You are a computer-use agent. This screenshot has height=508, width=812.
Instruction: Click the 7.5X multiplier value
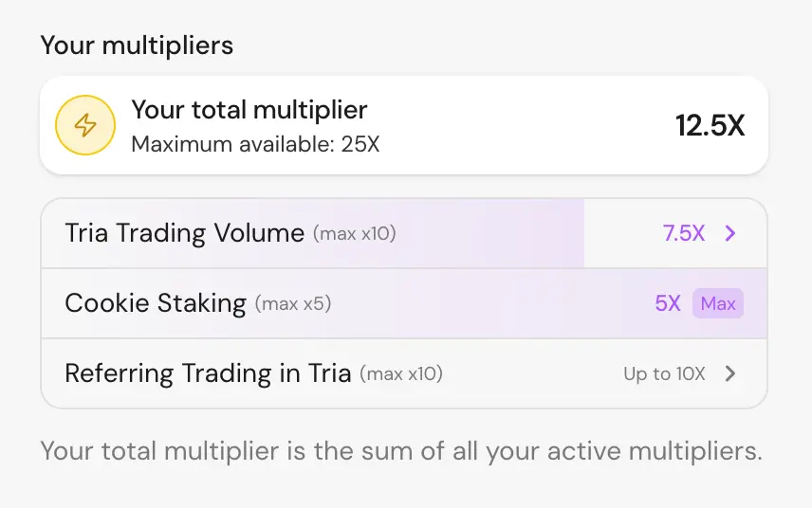pyautogui.click(x=684, y=233)
